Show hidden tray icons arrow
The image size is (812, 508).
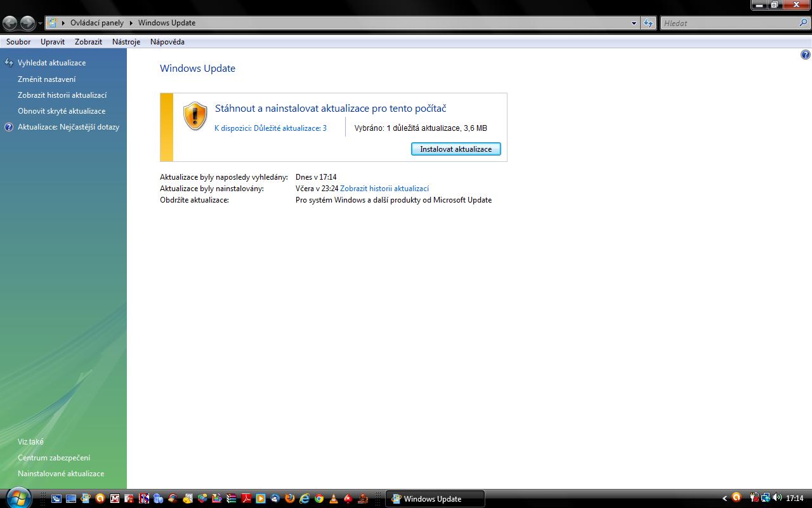724,498
